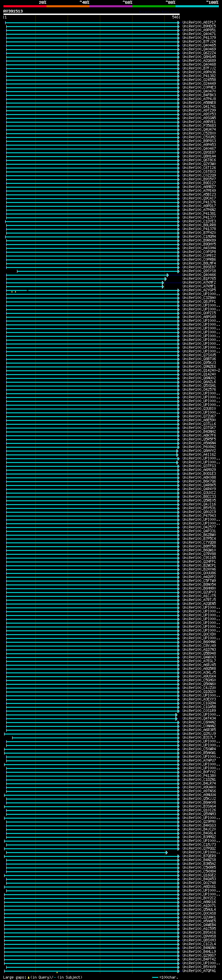The height and width of the screenshot is (980, 222).
Task: Click the red 20% identity legend segment
Action: pos(25,6)
